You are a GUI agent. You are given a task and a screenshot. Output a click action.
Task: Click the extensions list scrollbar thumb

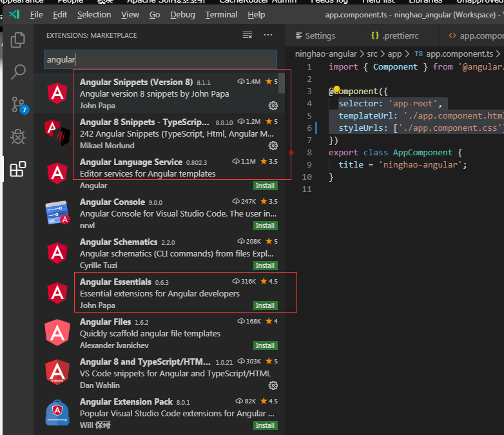[x=282, y=83]
